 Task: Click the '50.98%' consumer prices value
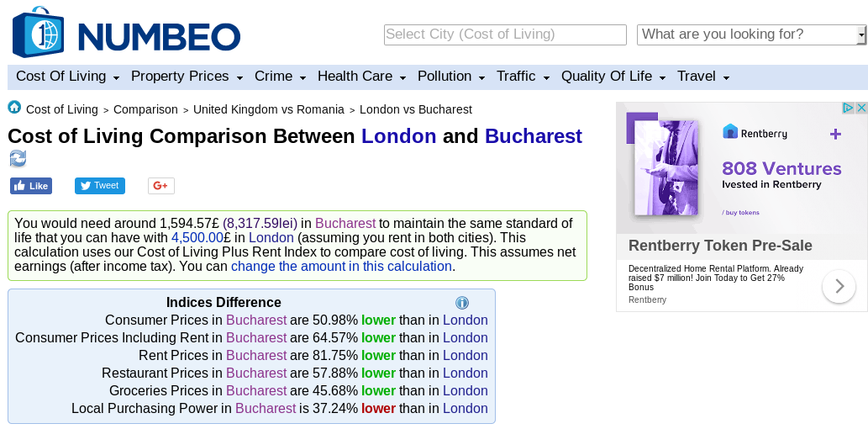click(x=335, y=320)
